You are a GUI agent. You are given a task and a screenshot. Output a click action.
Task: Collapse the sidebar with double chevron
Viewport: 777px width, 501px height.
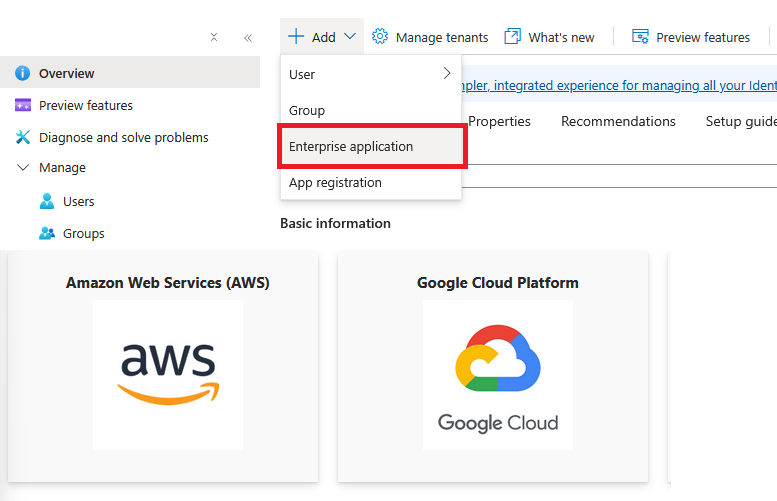[x=248, y=37]
